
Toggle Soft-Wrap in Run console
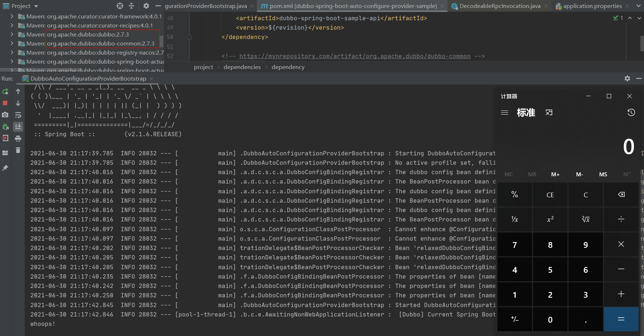coord(18,115)
